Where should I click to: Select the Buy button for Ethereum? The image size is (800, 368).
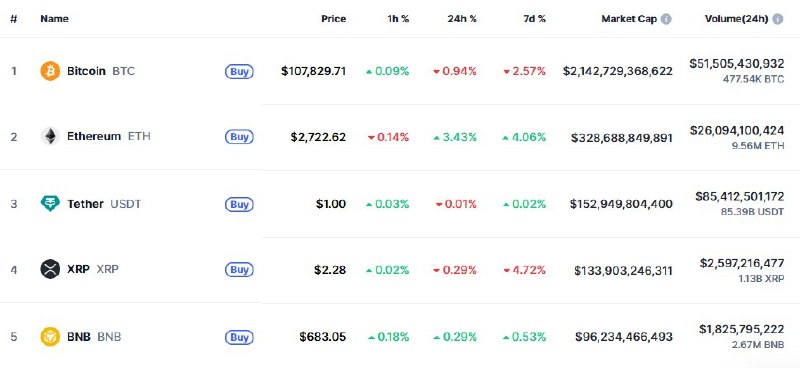click(239, 137)
